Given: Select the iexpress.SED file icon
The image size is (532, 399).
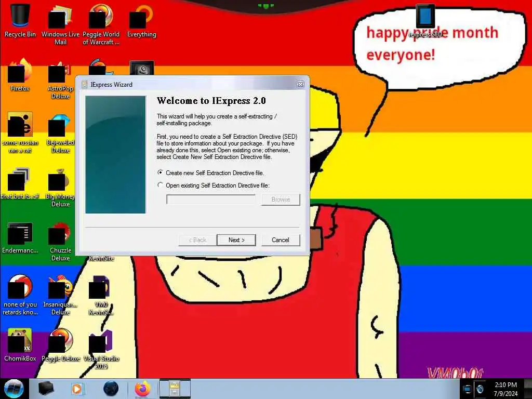Looking at the screenshot, I should 425,20.
